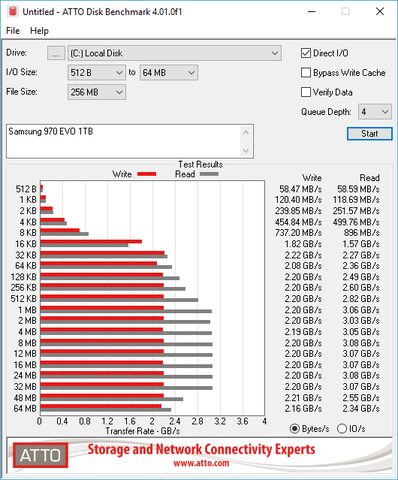
Task: Click the 896 MB/s read value
Action: [362, 233]
